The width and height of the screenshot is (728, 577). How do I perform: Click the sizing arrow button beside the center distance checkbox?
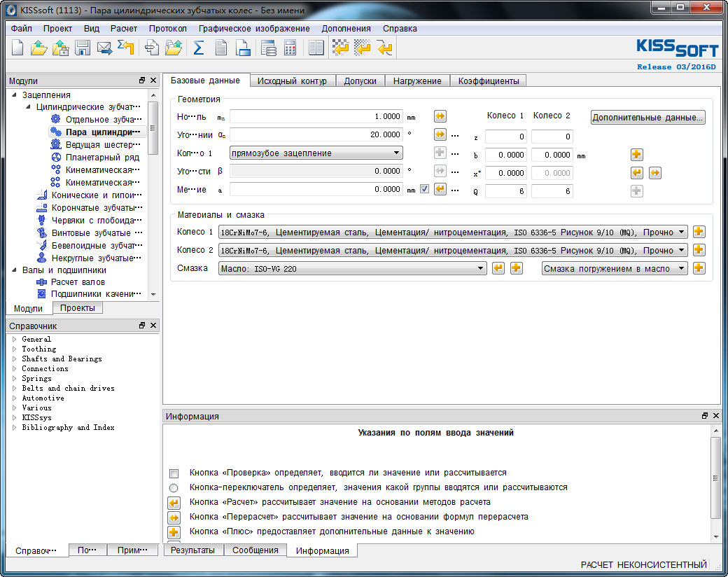click(440, 189)
